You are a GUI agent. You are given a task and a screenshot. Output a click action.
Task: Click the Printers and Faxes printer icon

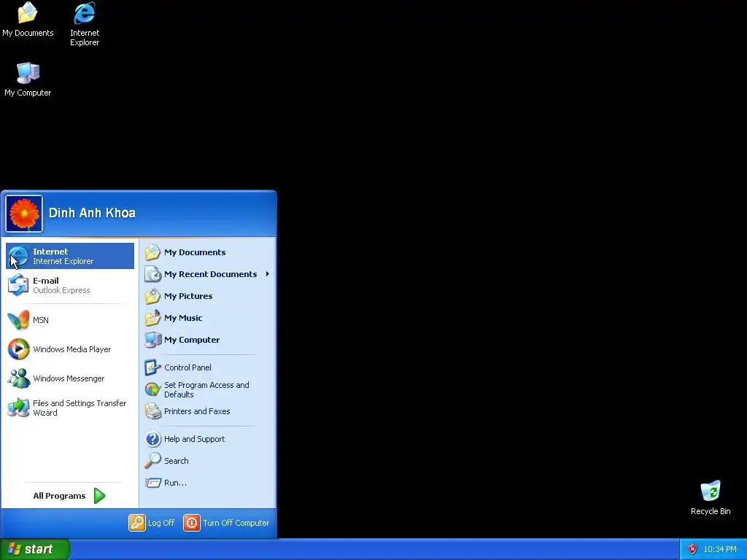(x=153, y=411)
